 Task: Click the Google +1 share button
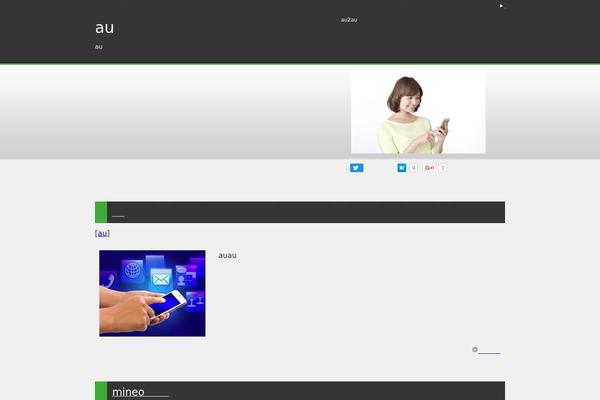[x=430, y=168]
